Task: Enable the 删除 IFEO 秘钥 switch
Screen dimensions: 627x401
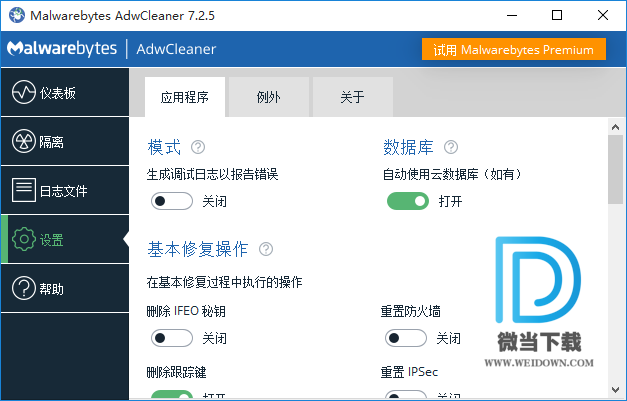Action: point(172,338)
